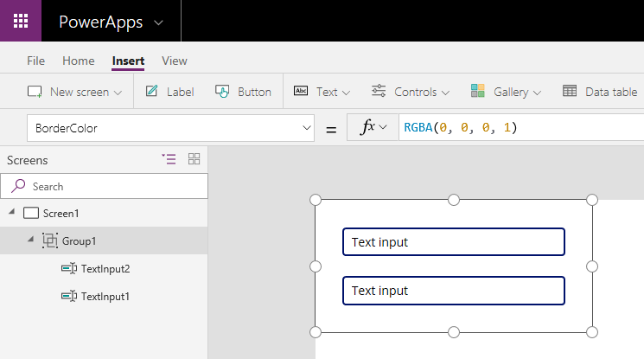
Task: Collapse the Group1 tree node
Action: (30, 240)
